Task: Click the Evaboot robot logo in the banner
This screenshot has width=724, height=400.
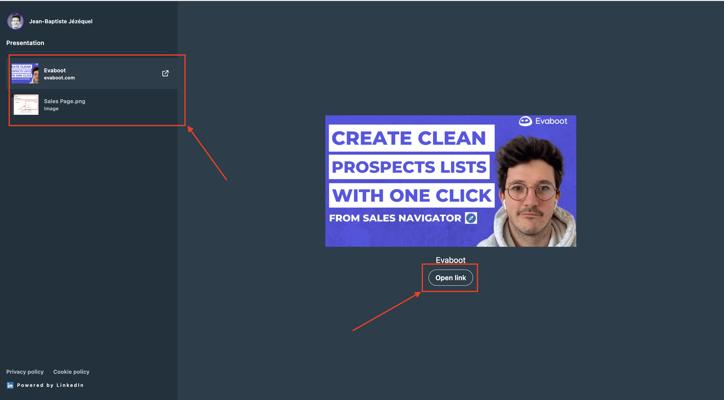Action: [525, 121]
